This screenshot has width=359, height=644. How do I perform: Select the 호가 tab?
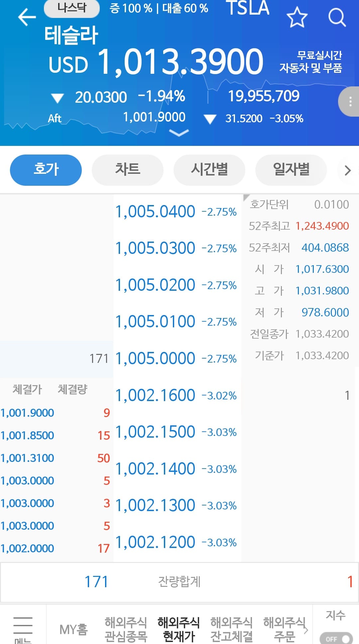[46, 170]
